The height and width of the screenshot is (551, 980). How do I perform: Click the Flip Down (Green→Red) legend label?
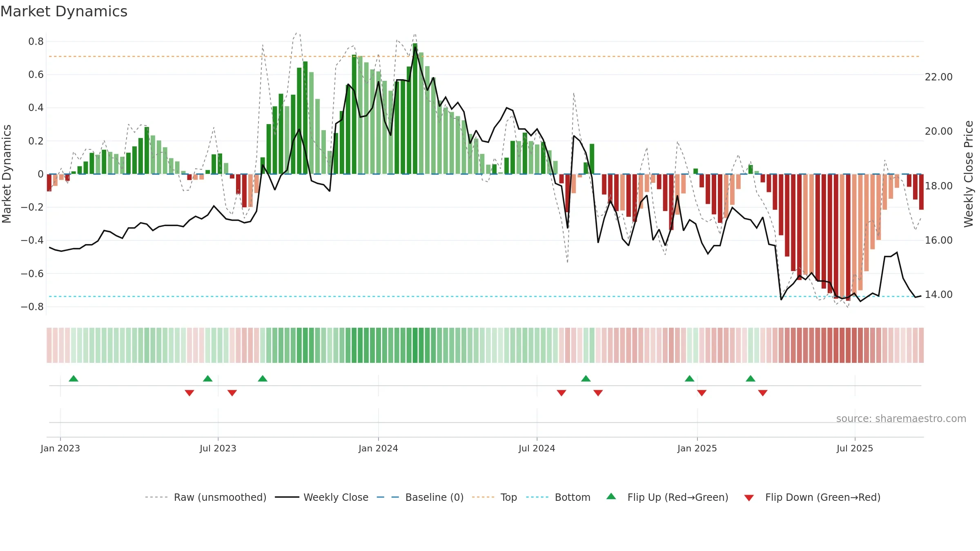click(823, 497)
